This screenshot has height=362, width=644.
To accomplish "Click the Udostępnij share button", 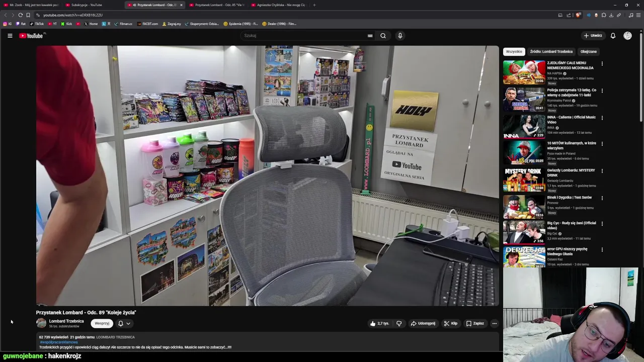I will [x=423, y=323].
